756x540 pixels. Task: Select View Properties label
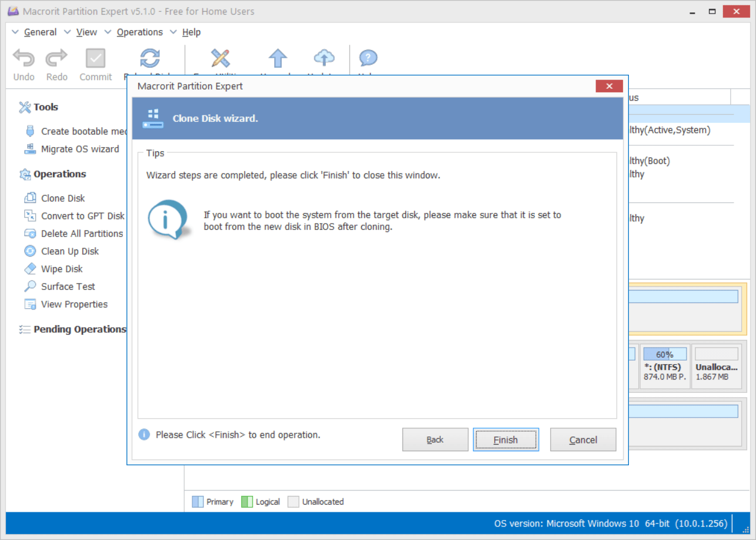click(74, 304)
